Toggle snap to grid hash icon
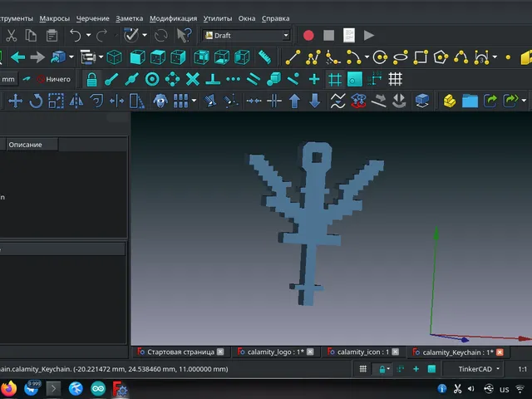Viewport: 532px width, 399px height. point(334,80)
